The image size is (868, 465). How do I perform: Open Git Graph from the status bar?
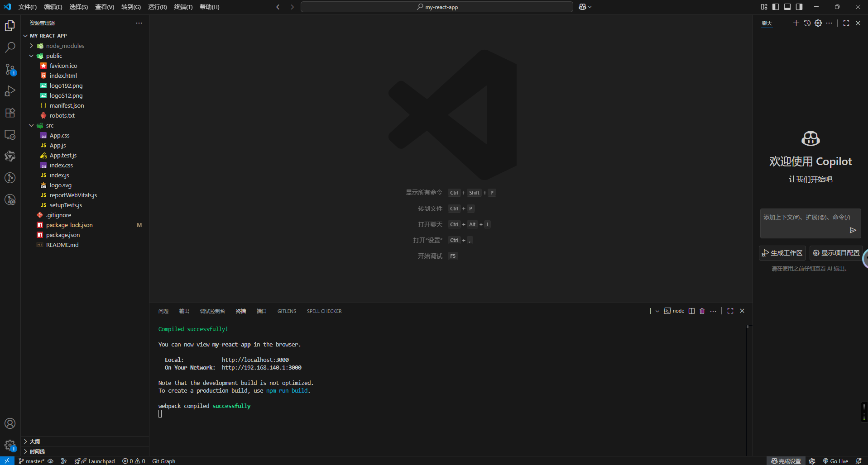point(163,461)
